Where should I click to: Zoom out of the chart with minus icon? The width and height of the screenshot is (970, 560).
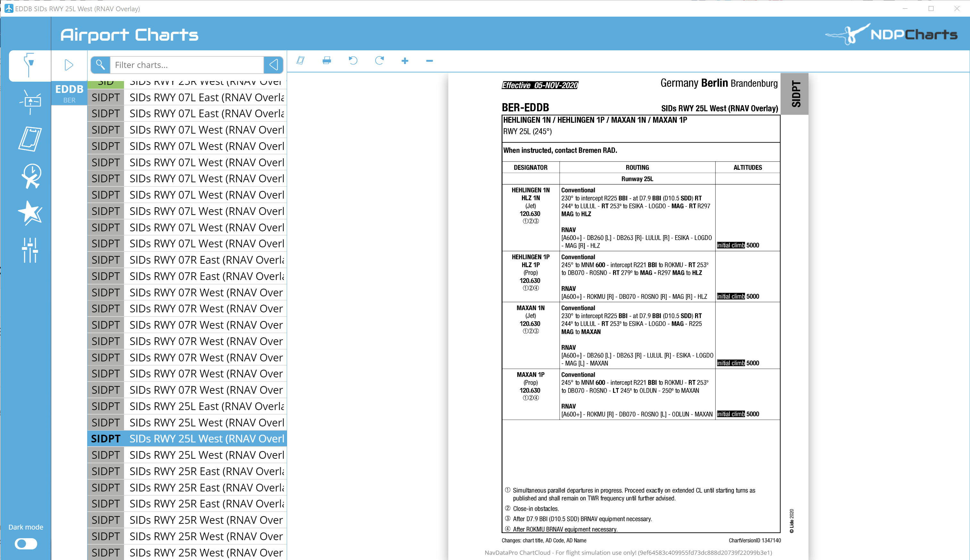point(430,61)
